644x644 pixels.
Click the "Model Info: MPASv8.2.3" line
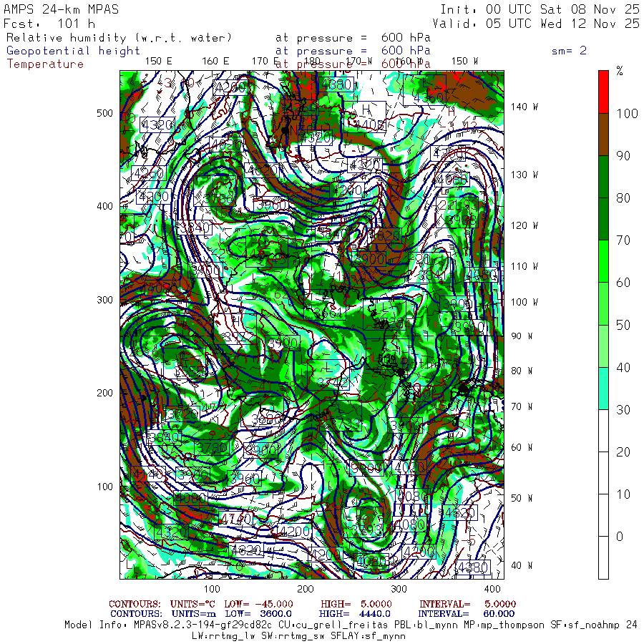351,625
